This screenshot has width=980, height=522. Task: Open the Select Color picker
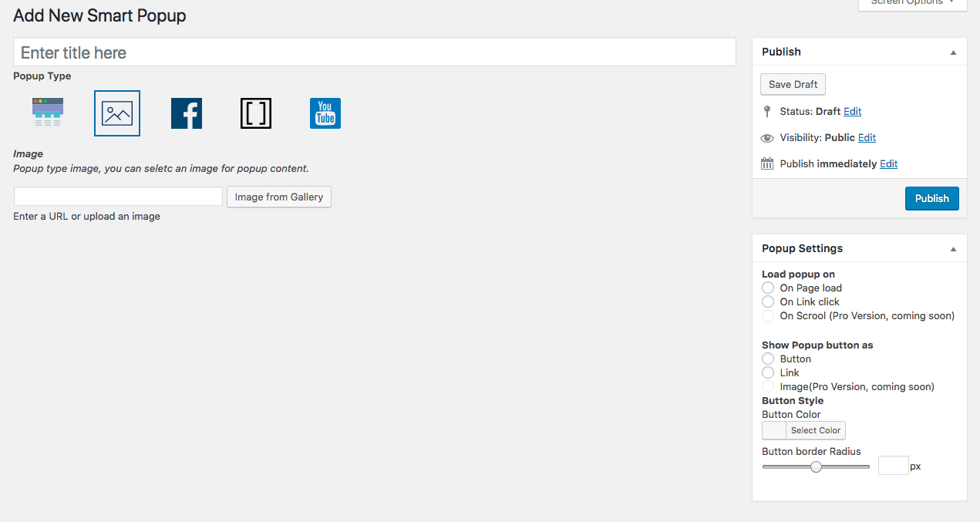pyautogui.click(x=815, y=430)
